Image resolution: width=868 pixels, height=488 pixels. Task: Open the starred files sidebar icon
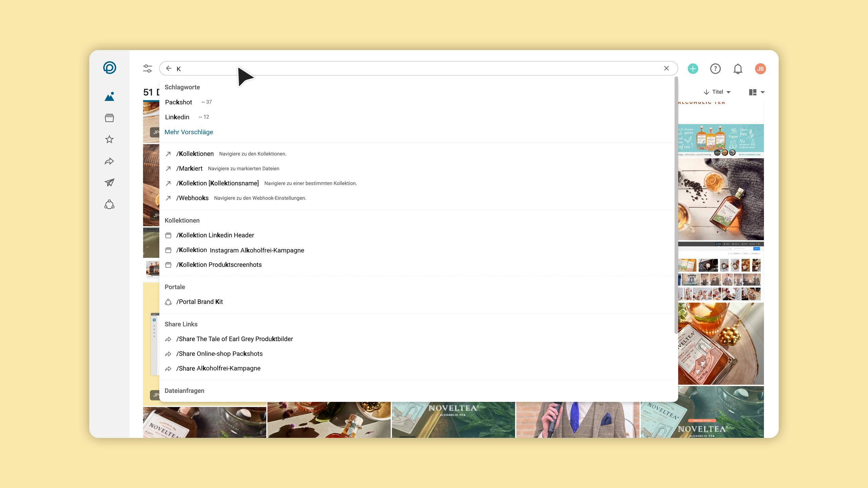pos(109,139)
